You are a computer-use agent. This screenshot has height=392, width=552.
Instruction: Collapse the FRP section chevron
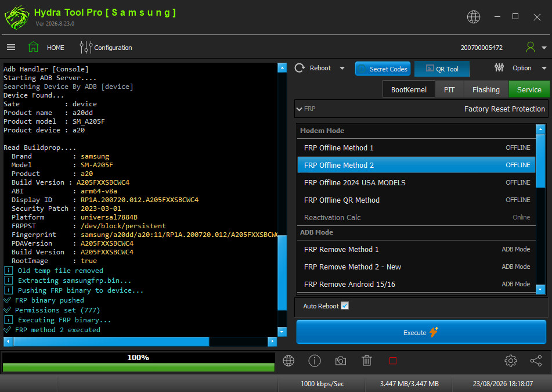coord(300,109)
